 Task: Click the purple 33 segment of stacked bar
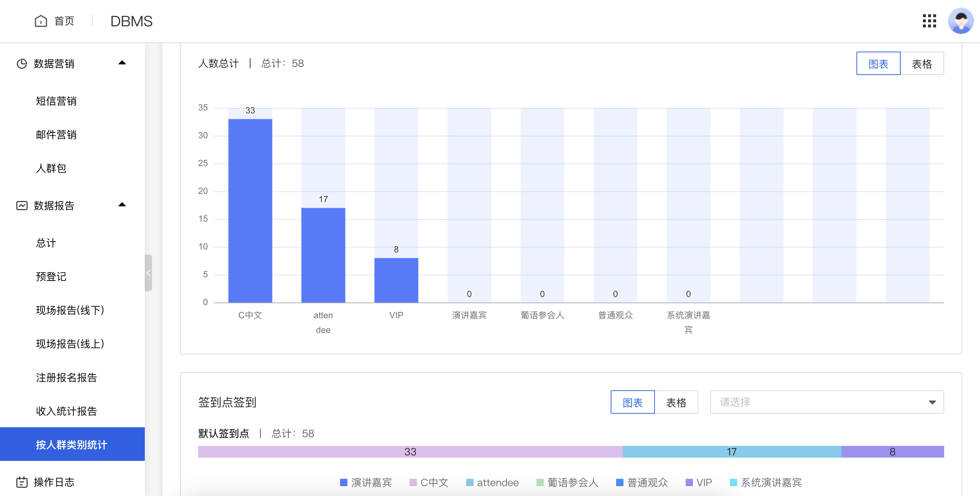[x=410, y=451]
